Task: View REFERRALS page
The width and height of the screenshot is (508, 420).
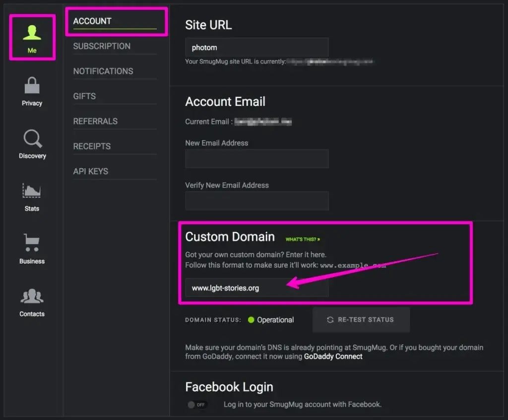Action: coord(95,121)
